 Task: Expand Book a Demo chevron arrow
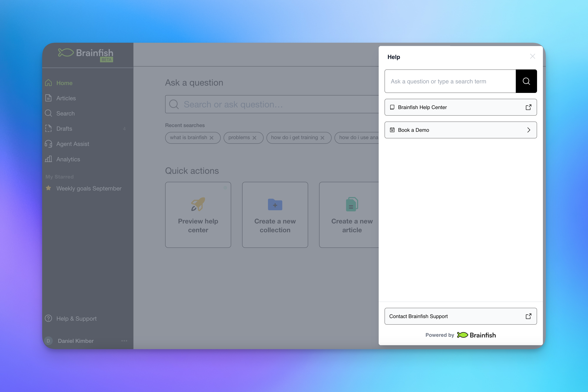point(529,130)
